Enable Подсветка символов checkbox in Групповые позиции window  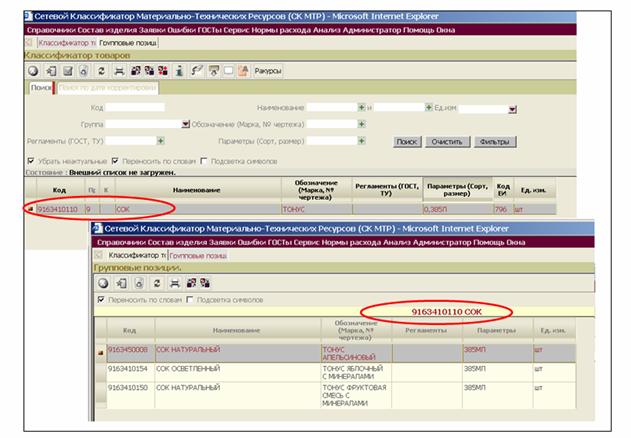(x=190, y=300)
